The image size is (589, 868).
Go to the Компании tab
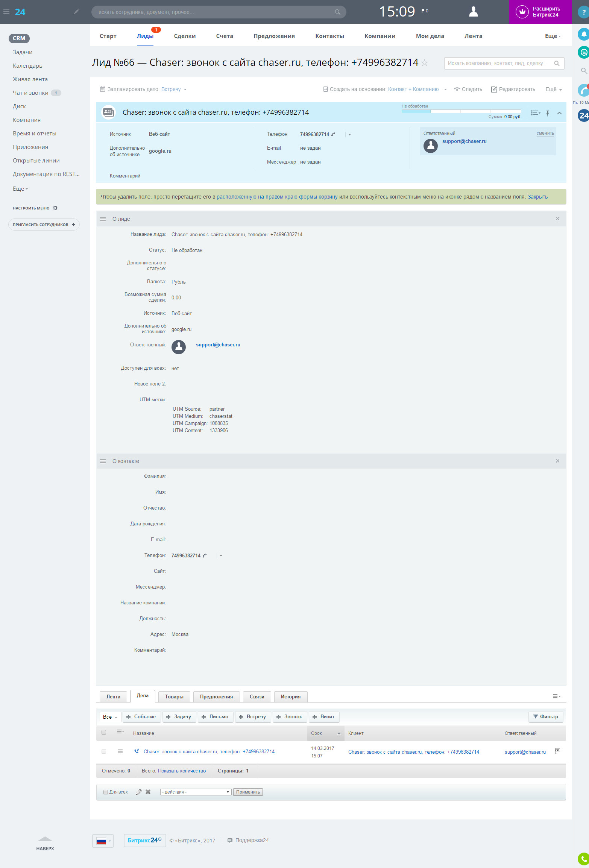click(380, 36)
